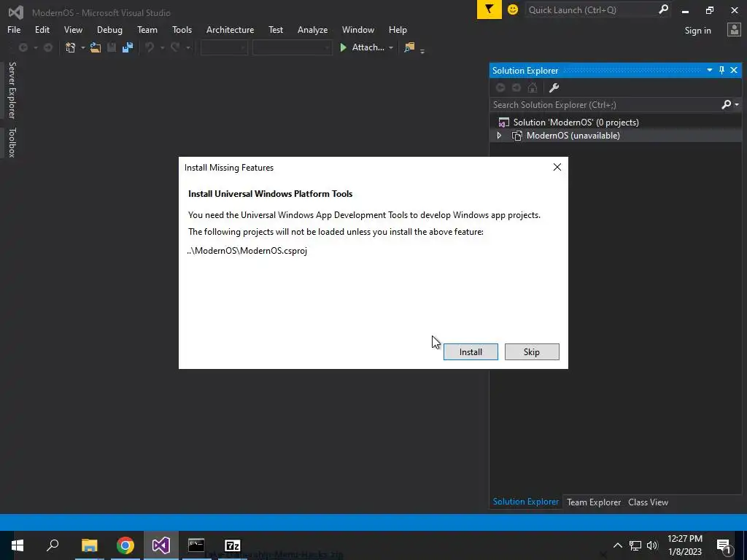This screenshot has width=747, height=560.
Task: Click Skip in the Missing Features dialog
Action: (532, 352)
